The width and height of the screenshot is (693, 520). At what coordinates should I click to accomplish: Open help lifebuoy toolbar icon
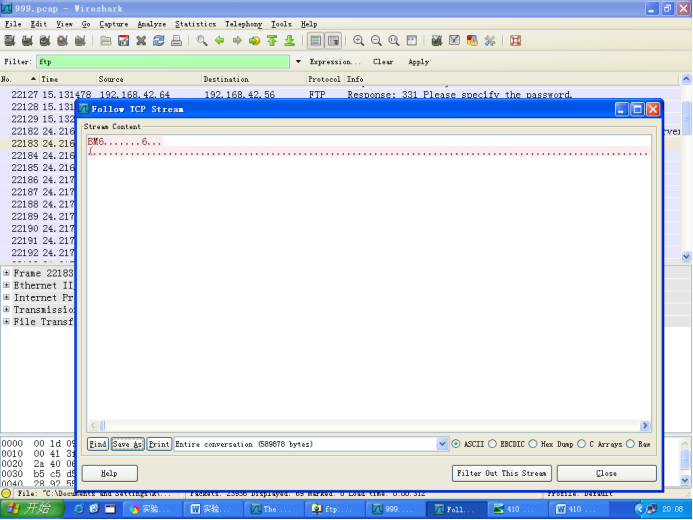(515, 41)
